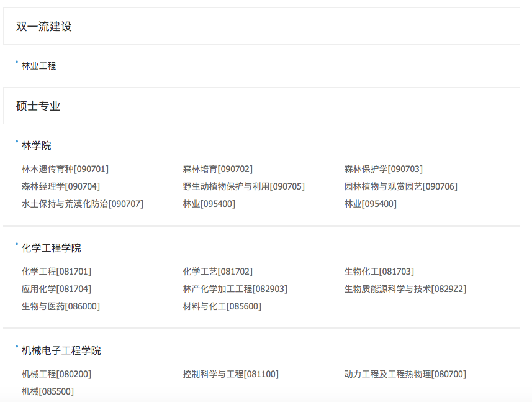Image resolution: width=532 pixels, height=402 pixels.
Task: View the 生物与医药[086000] major
Action: tap(61, 306)
